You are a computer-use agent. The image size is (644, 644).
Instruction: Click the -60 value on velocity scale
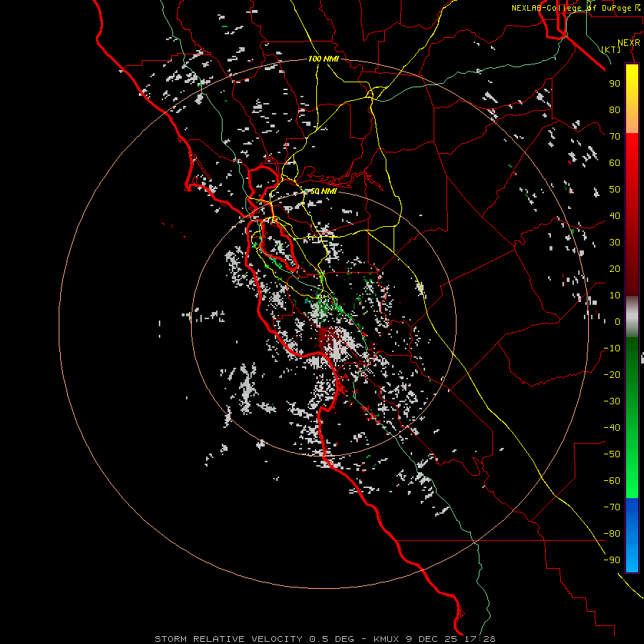pos(612,481)
